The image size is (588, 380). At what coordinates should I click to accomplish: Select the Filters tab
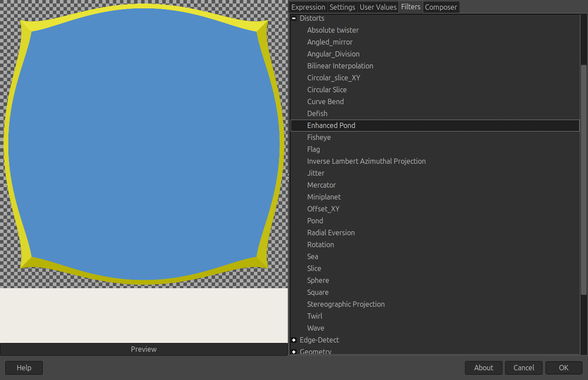point(411,7)
